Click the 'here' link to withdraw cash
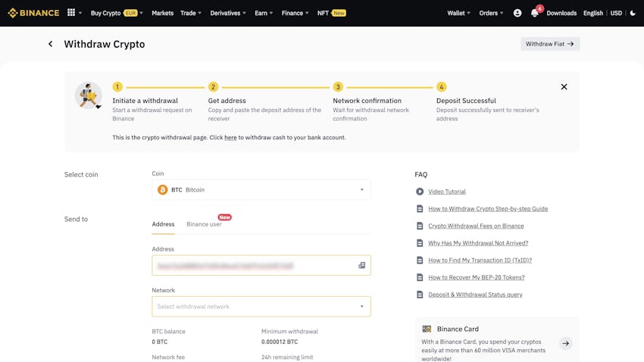The height and width of the screenshot is (362, 644). click(230, 138)
